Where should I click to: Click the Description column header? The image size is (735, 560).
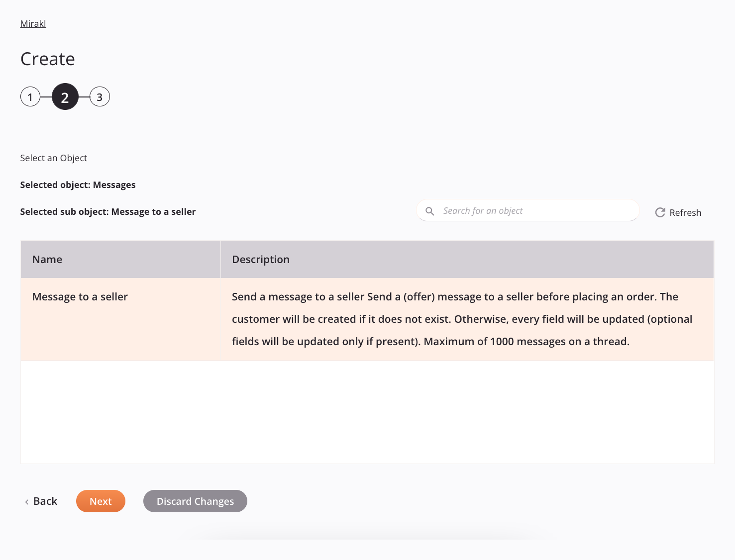[x=467, y=259]
